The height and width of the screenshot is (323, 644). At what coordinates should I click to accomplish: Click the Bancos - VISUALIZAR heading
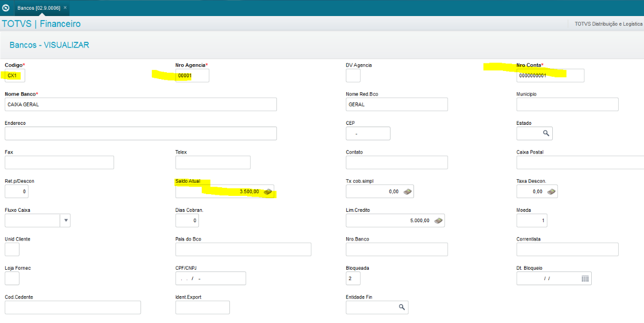(x=49, y=45)
